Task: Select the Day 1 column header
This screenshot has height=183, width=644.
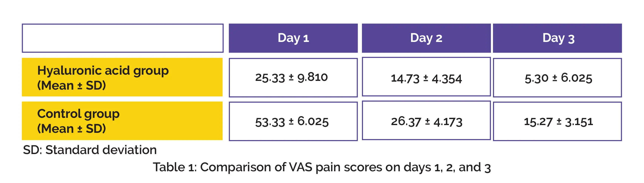Action: click(293, 38)
